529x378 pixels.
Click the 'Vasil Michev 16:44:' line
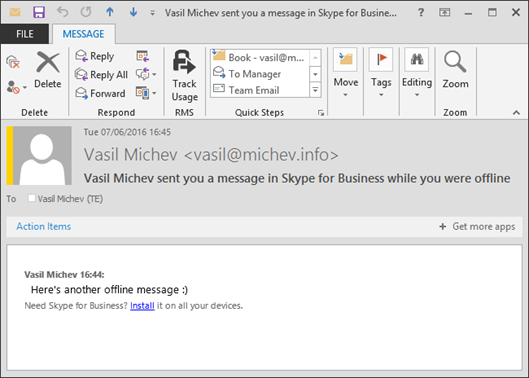64,274
